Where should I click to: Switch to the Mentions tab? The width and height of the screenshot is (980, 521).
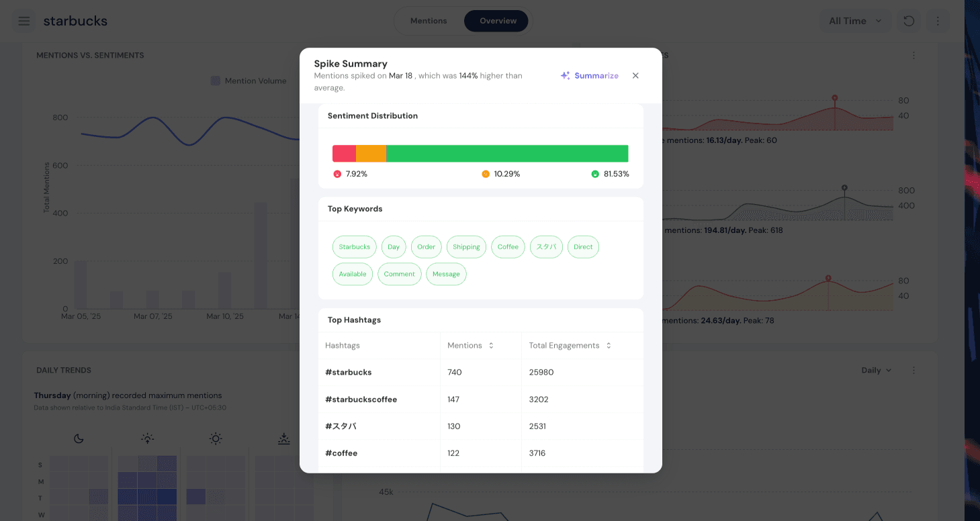pos(429,21)
